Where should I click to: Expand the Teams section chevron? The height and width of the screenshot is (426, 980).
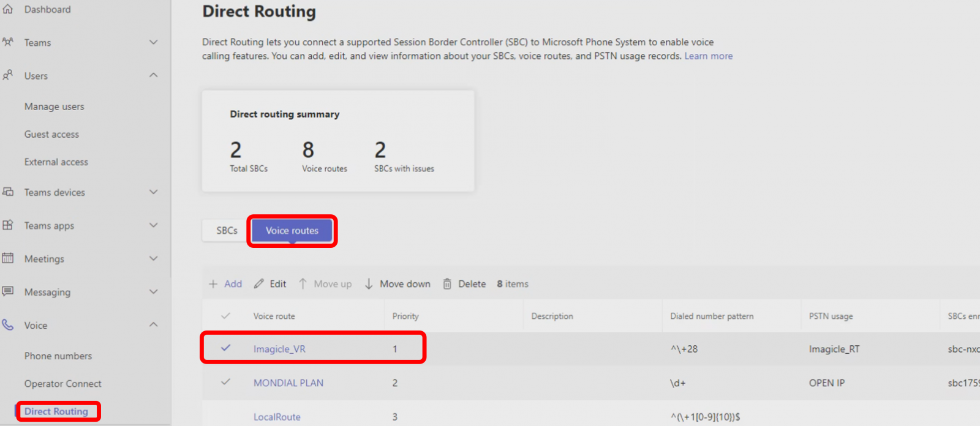tap(154, 42)
